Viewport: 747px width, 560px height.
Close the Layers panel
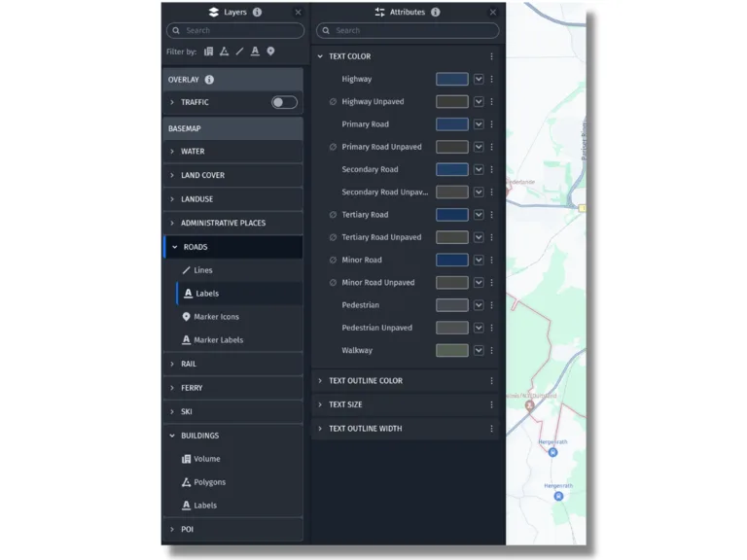(298, 12)
